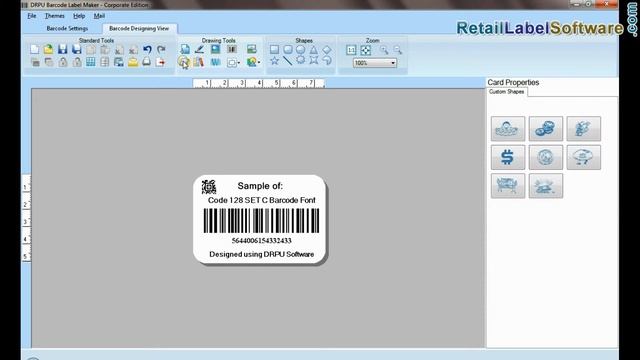Select the diagonal Line shape
Viewport: 640px width, 360px height.
click(288, 61)
